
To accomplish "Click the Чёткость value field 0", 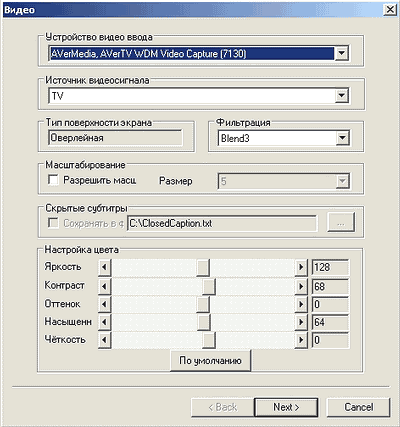I will pos(330,340).
